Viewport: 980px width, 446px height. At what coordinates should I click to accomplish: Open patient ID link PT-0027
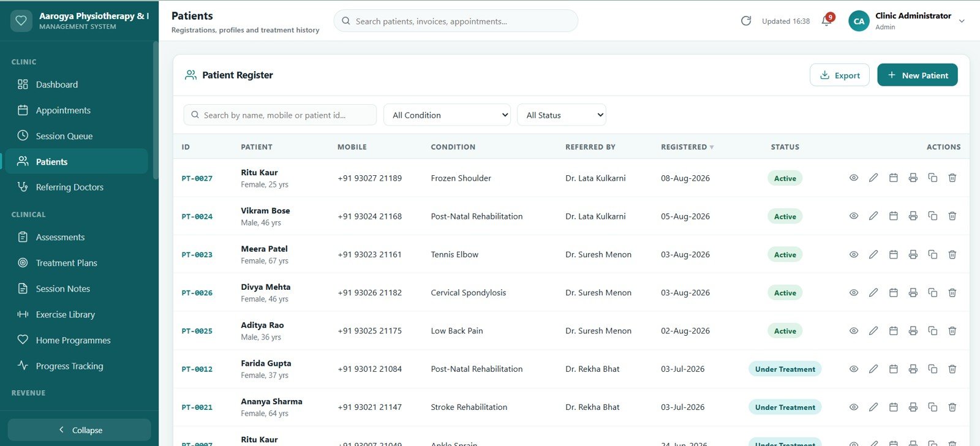(197, 178)
